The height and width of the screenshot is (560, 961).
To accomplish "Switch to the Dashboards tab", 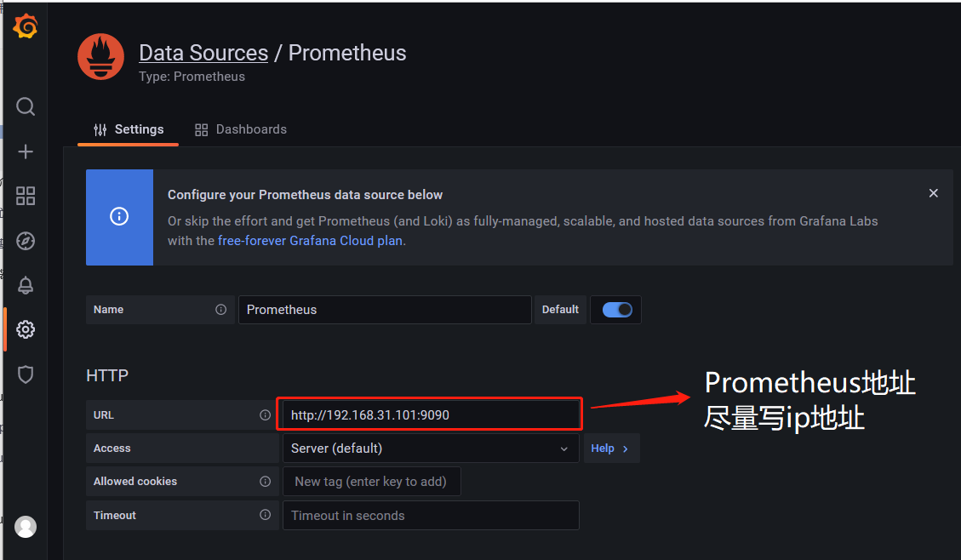I will tap(241, 129).
